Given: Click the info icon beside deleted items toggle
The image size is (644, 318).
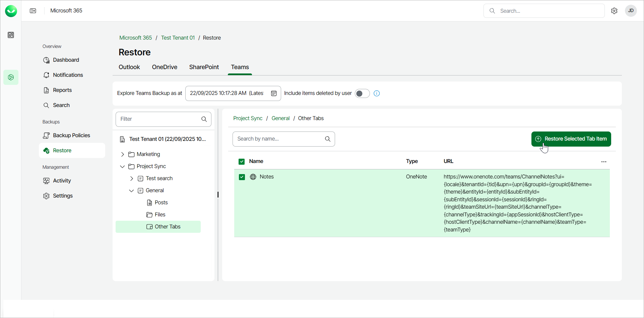Looking at the screenshot, I should coord(377,93).
